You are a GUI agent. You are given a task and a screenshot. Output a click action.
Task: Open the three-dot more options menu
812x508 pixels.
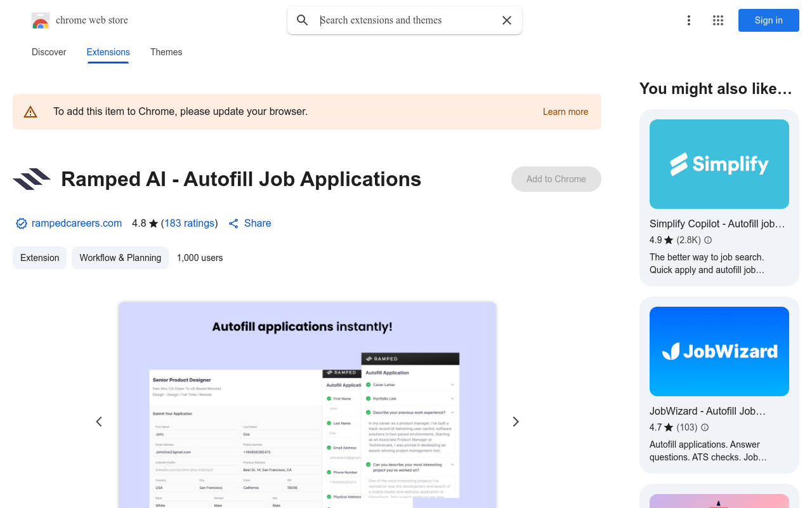[x=689, y=20]
